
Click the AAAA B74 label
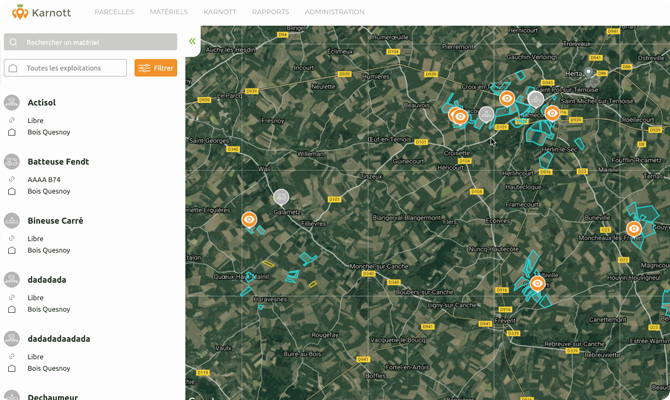(x=44, y=179)
